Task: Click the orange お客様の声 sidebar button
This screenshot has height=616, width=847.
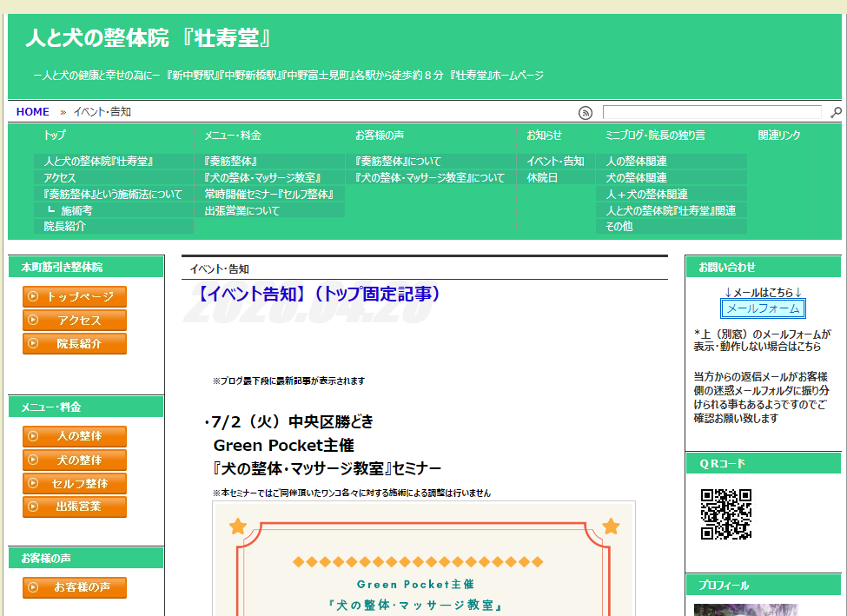Action: click(x=75, y=587)
